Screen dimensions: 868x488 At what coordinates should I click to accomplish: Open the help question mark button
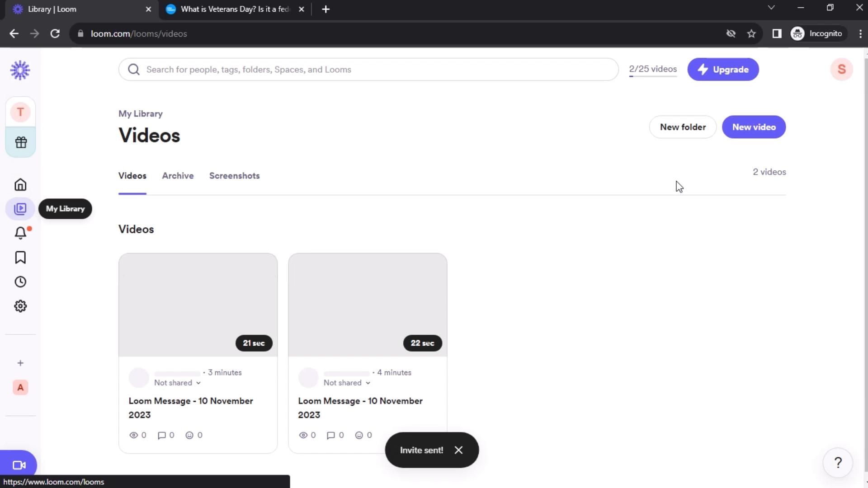(838, 463)
